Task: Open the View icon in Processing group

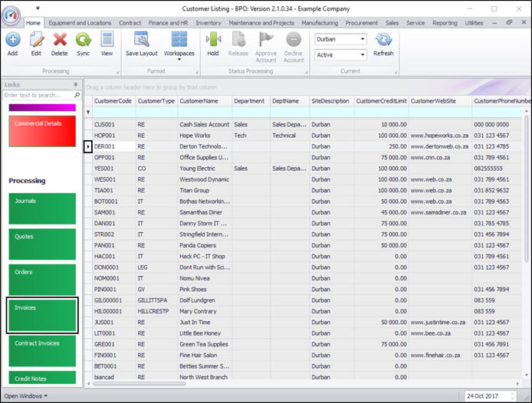Action: (x=107, y=39)
